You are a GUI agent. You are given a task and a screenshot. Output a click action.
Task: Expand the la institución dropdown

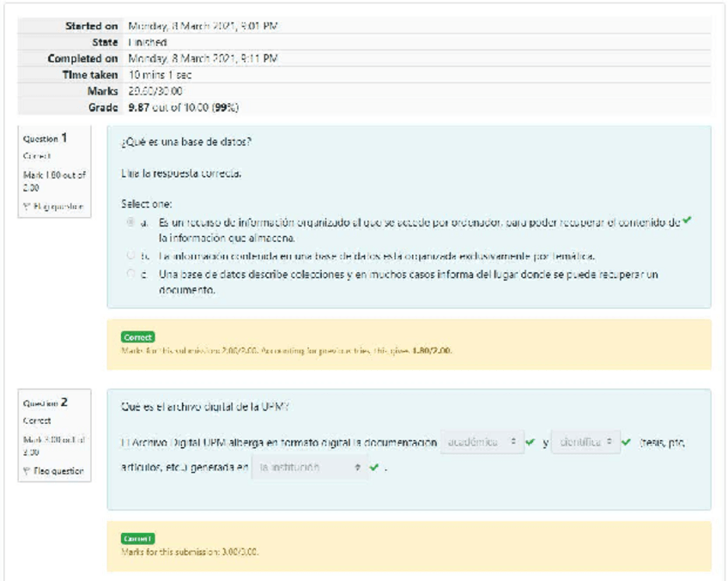pos(308,468)
